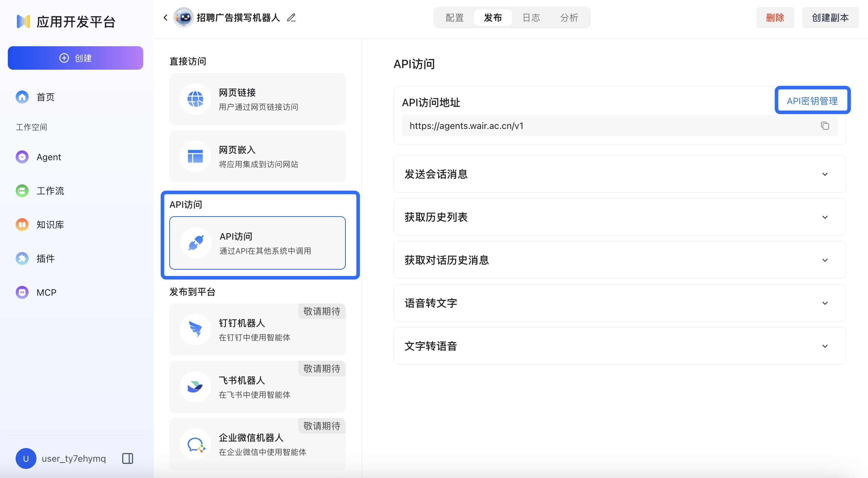Image resolution: width=868 pixels, height=478 pixels.
Task: Switch to the 日志 tab
Action: [x=531, y=18]
